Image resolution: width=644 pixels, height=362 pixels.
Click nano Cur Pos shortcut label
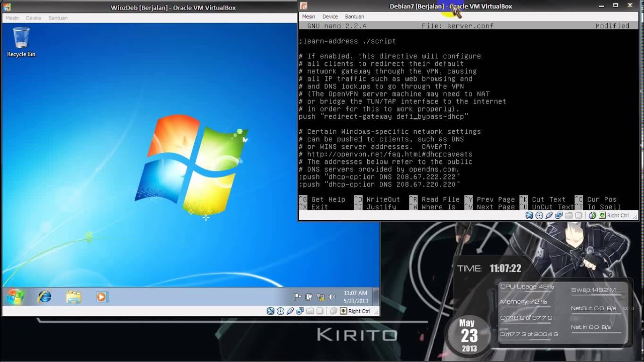pyautogui.click(x=602, y=200)
